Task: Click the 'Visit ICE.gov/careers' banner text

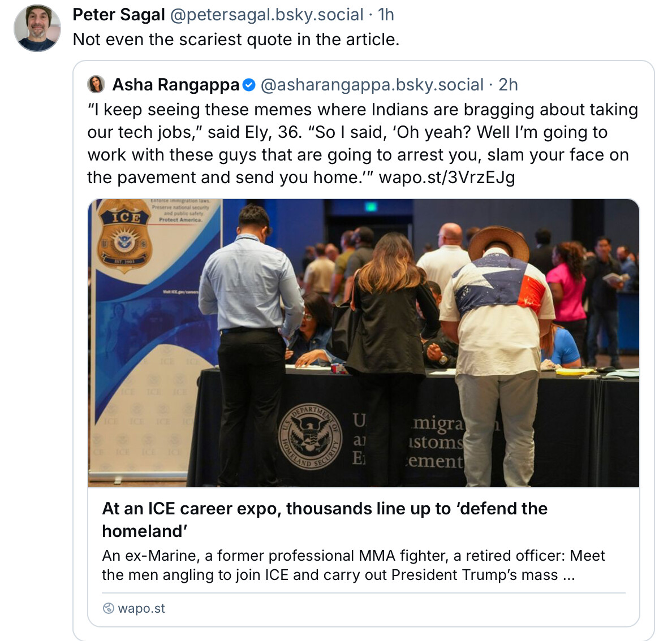Action: 180,292
